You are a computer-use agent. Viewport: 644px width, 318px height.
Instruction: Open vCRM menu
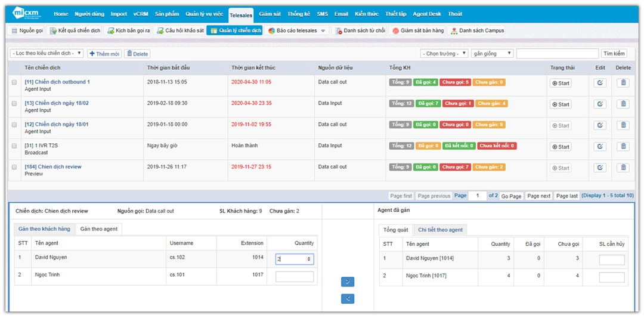coord(141,14)
